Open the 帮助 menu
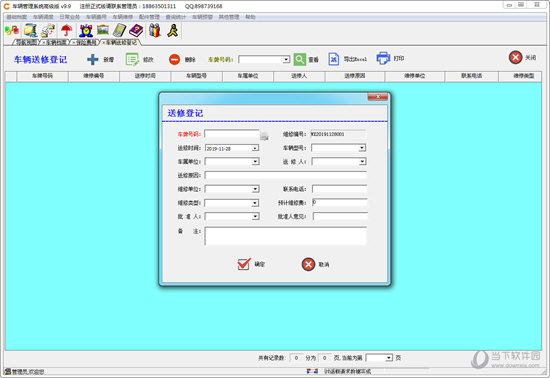Image resolution: width=550 pixels, height=378 pixels. (x=250, y=17)
